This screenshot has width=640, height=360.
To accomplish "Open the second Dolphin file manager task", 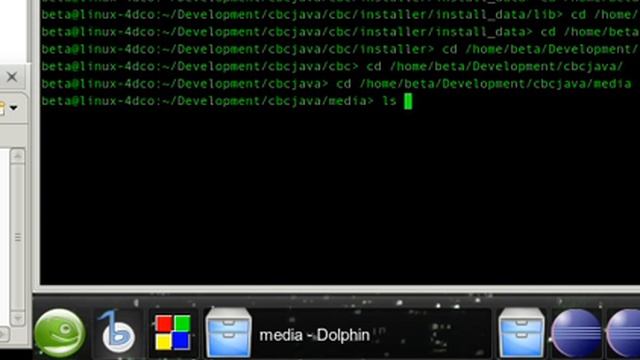I will tap(521, 333).
